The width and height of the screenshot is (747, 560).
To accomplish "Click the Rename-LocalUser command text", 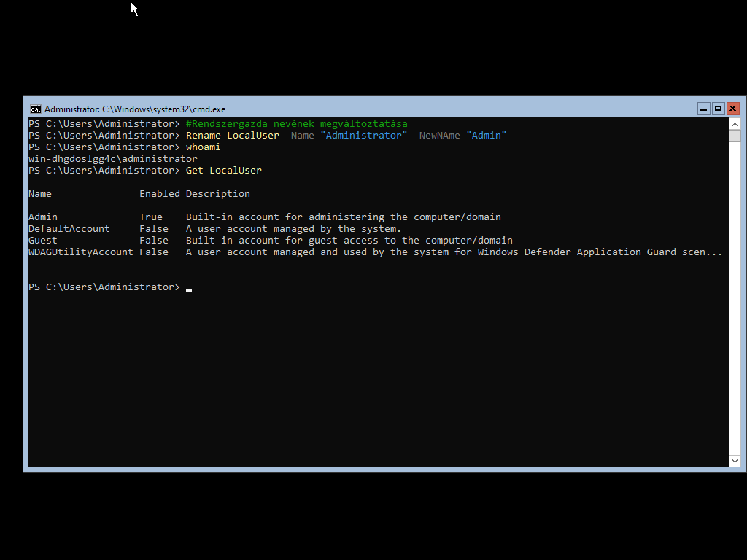I will 232,136.
